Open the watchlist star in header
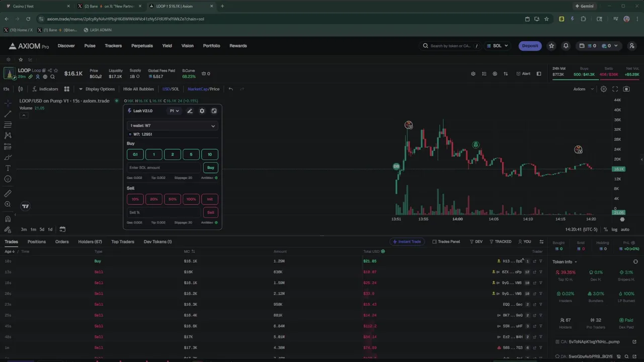Screen dimensions: 644x362 pos(551,46)
